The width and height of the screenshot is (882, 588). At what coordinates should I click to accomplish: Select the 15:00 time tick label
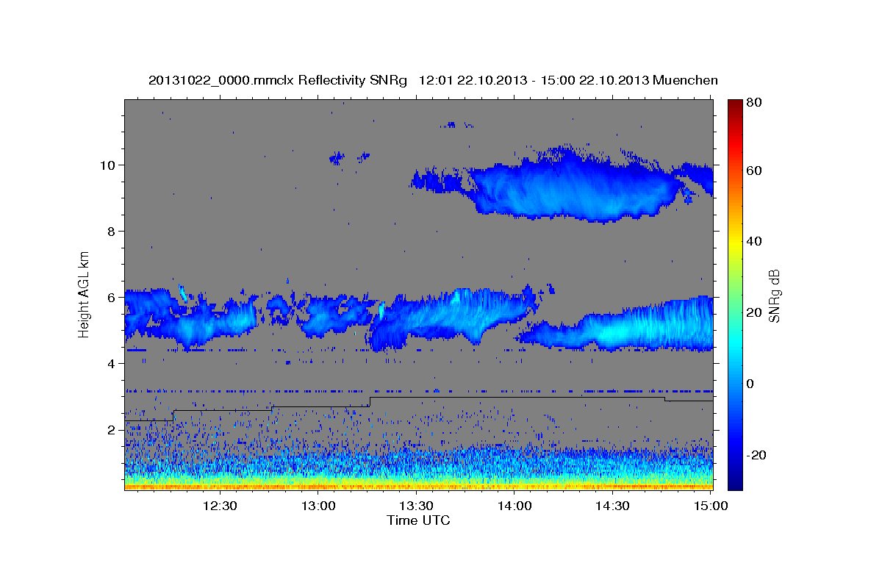711,506
